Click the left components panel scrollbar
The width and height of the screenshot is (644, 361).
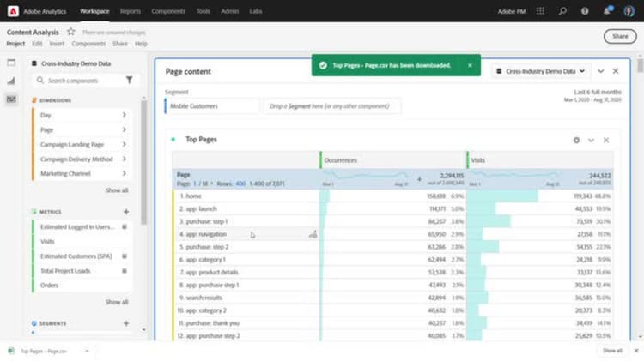(x=143, y=163)
